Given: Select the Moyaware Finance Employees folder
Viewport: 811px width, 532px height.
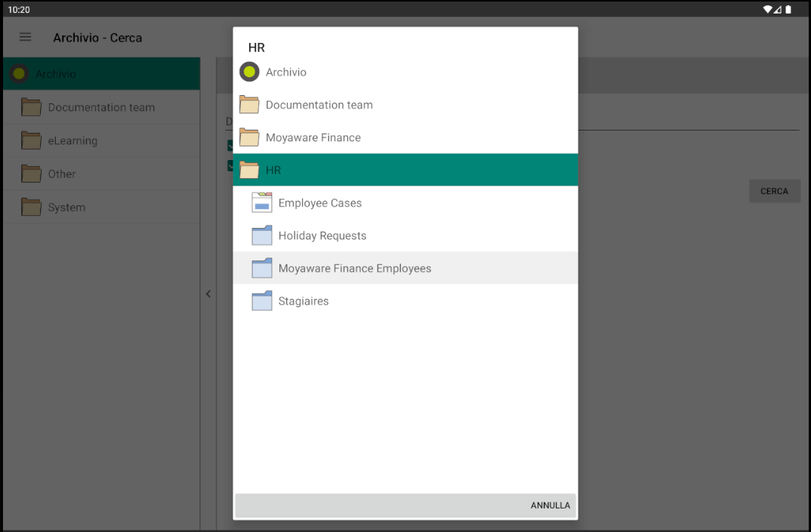Looking at the screenshot, I should [355, 268].
